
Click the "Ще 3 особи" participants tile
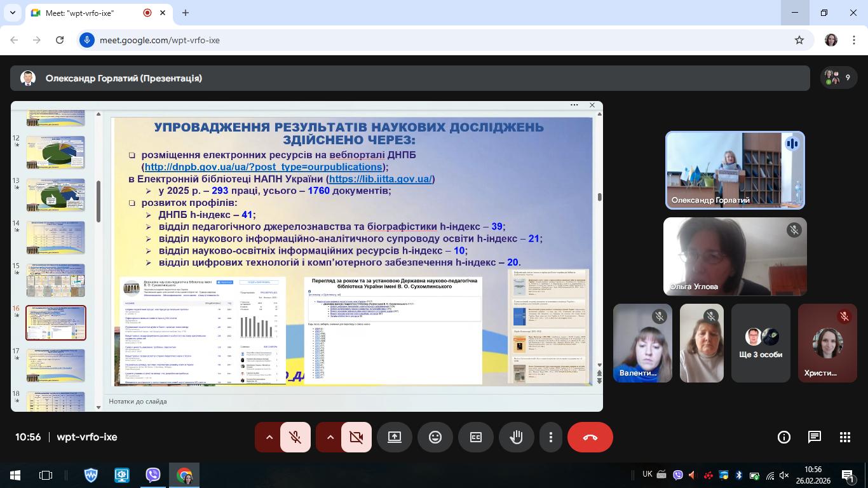click(761, 343)
